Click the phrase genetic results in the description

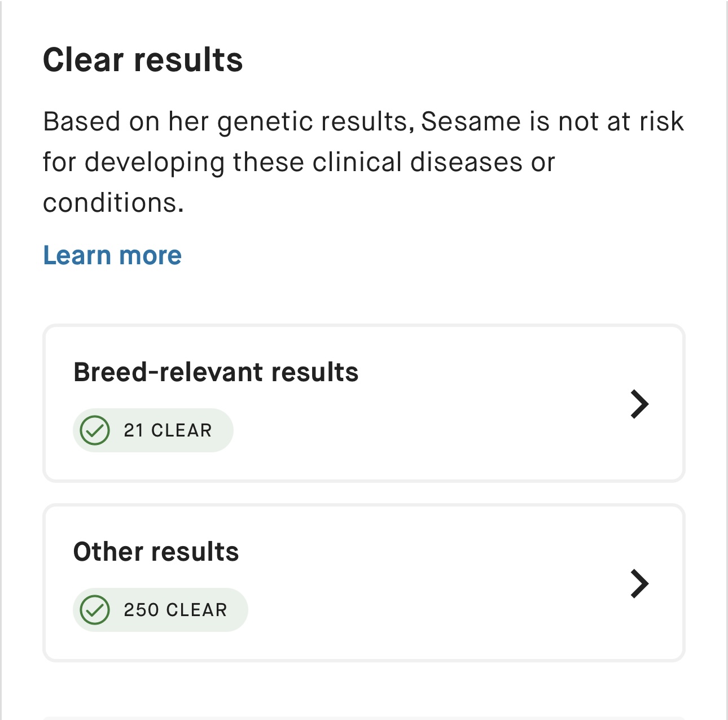[312, 122]
